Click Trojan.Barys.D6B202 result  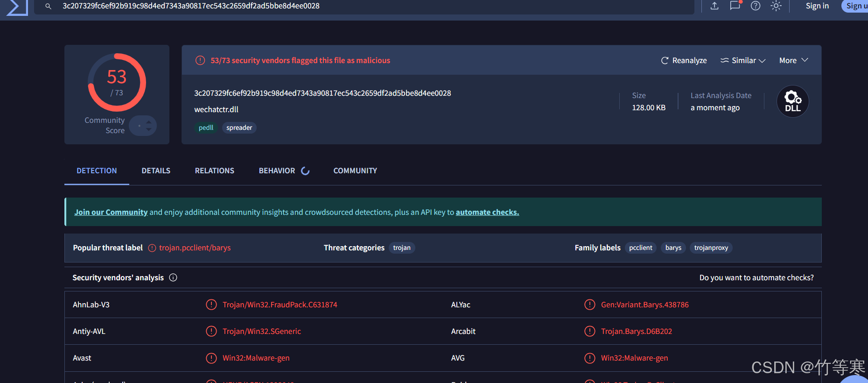point(637,332)
